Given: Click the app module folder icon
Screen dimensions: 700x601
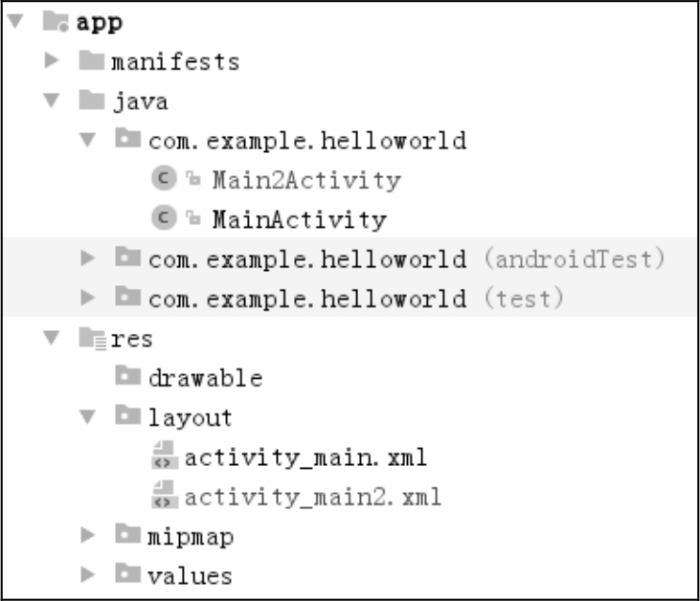Looking at the screenshot, I should tap(56, 24).
